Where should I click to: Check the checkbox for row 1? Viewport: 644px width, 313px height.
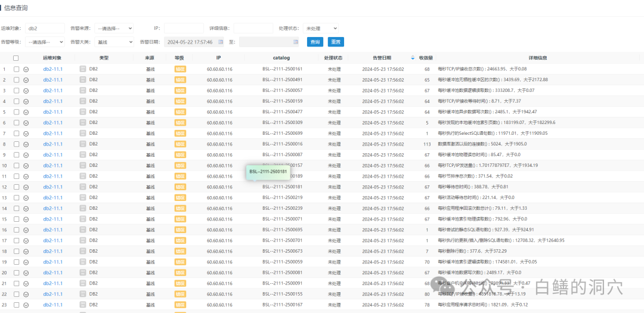16,69
